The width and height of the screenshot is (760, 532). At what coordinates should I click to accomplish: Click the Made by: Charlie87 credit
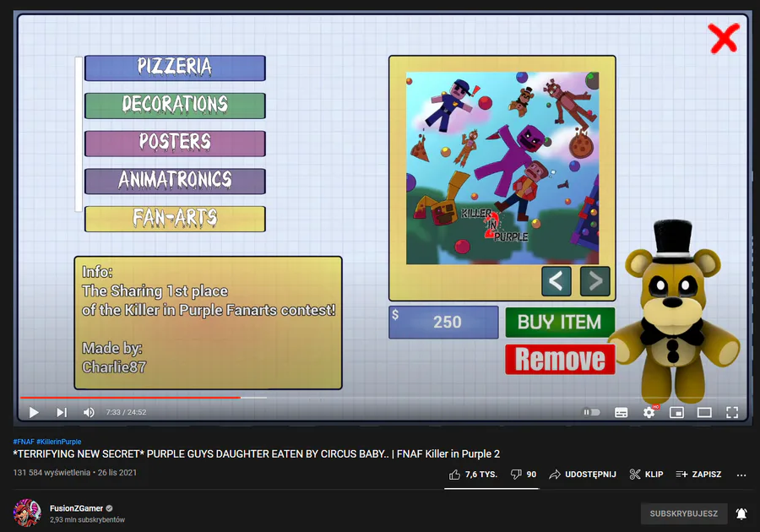click(x=114, y=357)
